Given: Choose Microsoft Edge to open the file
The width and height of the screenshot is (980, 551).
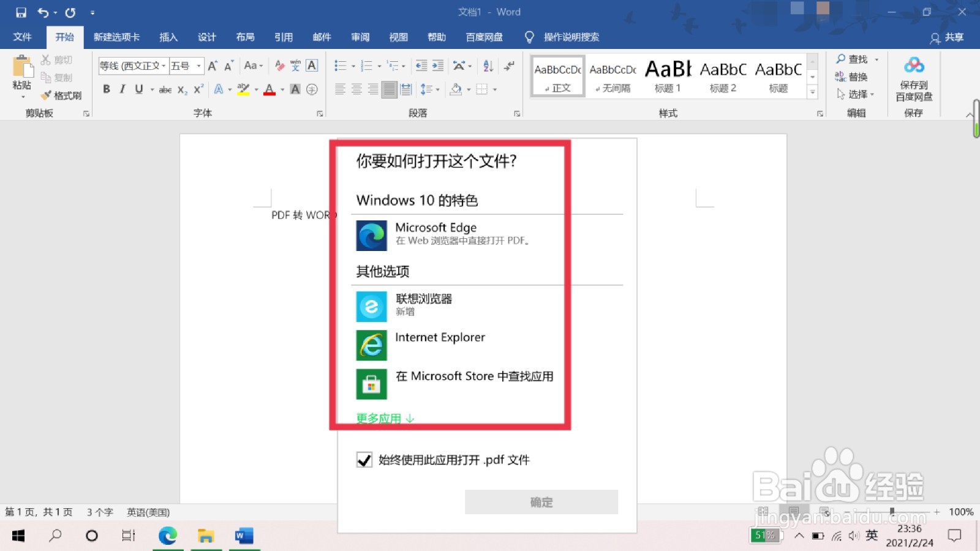Looking at the screenshot, I should point(487,235).
